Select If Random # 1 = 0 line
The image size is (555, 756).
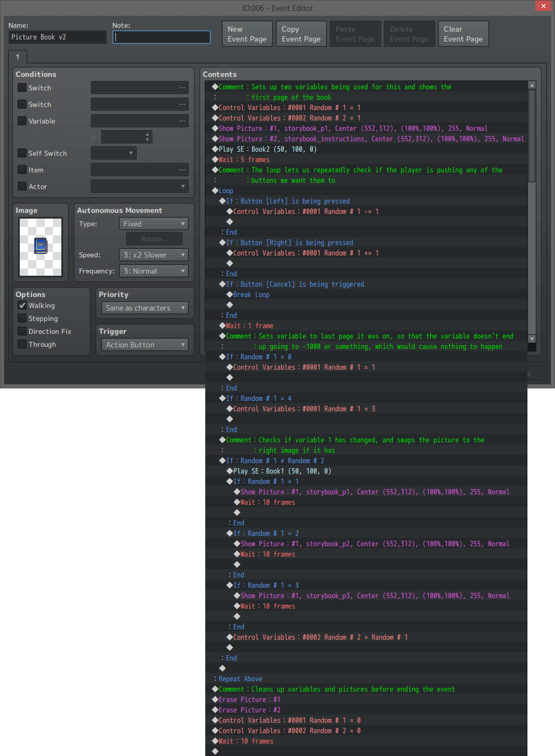[366, 357]
